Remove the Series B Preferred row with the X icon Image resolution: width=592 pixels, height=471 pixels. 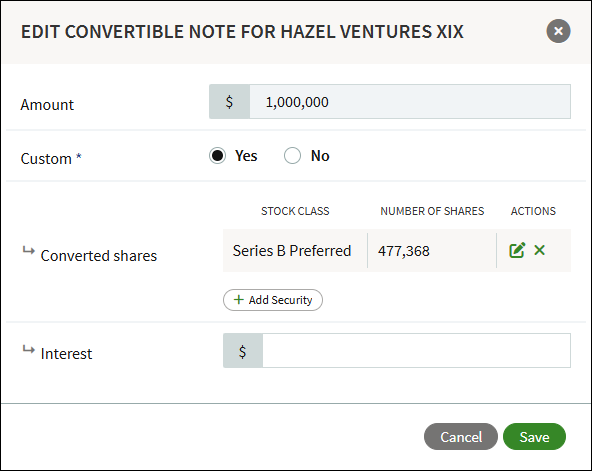coord(540,250)
